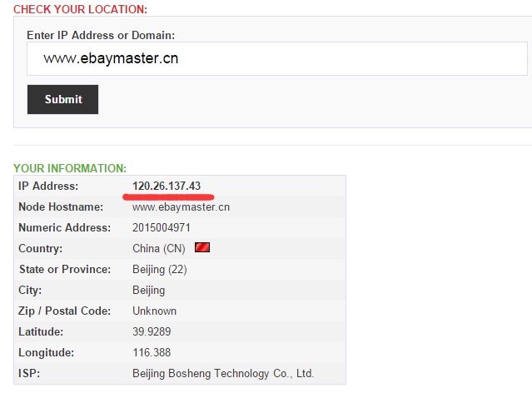The width and height of the screenshot is (532, 393).
Task: Select the Zip / Postal Code label
Action: (64, 311)
